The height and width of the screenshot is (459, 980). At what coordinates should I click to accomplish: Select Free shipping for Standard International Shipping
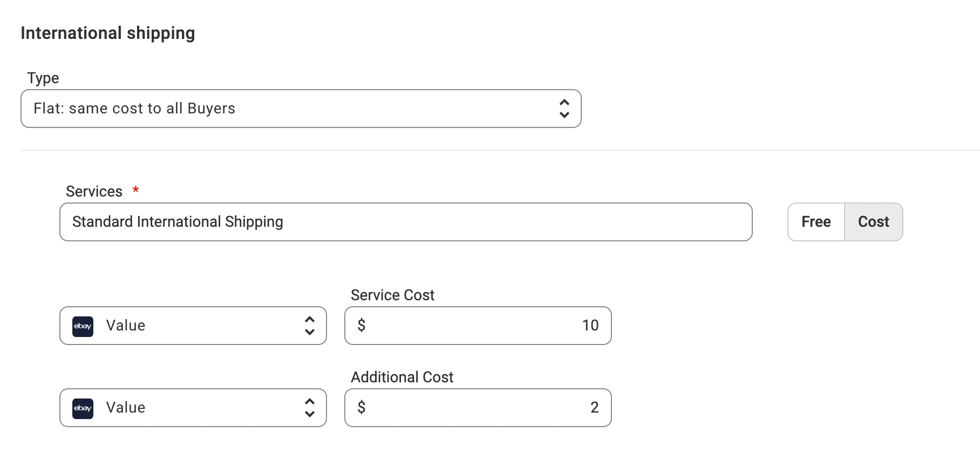[x=816, y=221]
